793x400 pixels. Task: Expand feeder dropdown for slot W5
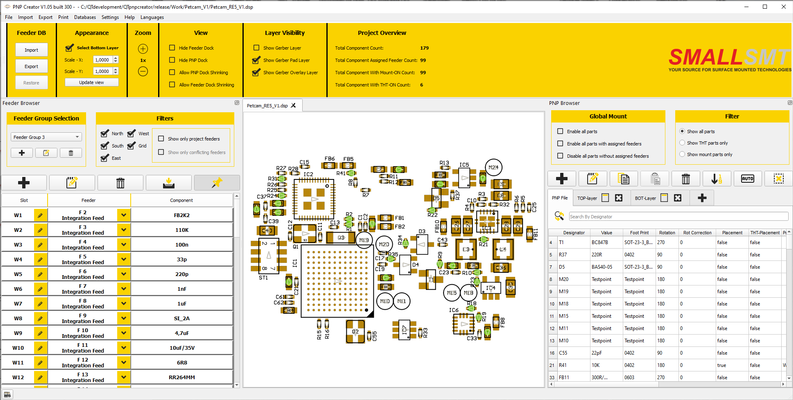(124, 274)
